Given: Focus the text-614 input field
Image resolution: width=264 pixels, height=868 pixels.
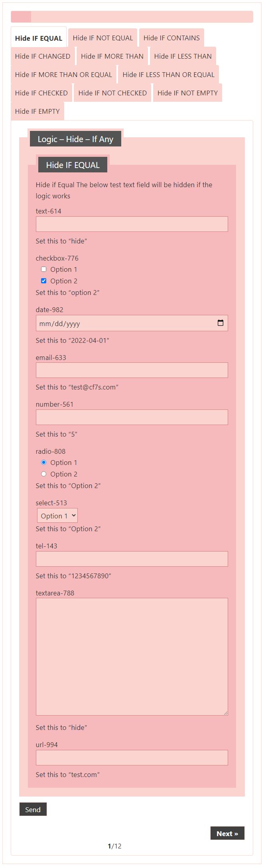Looking at the screenshot, I should pyautogui.click(x=132, y=224).
